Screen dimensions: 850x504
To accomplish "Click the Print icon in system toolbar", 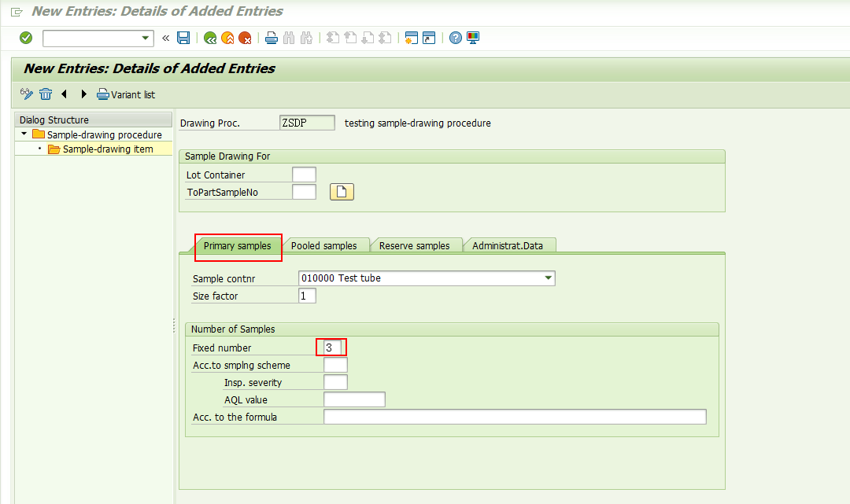I will (272, 38).
